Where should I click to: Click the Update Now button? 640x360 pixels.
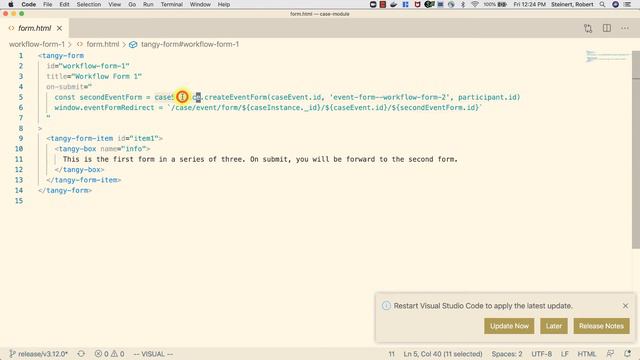[509, 326]
